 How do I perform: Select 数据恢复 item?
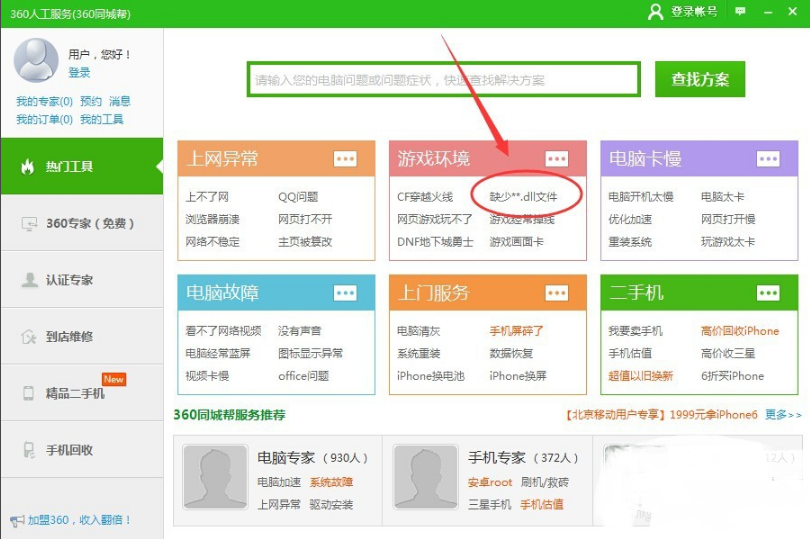[x=511, y=353]
